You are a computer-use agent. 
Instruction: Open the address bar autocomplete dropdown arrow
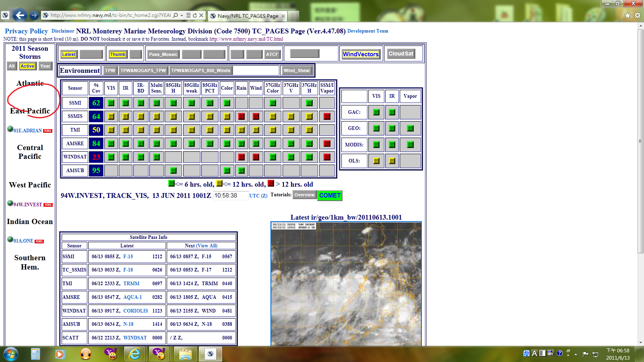182,15
